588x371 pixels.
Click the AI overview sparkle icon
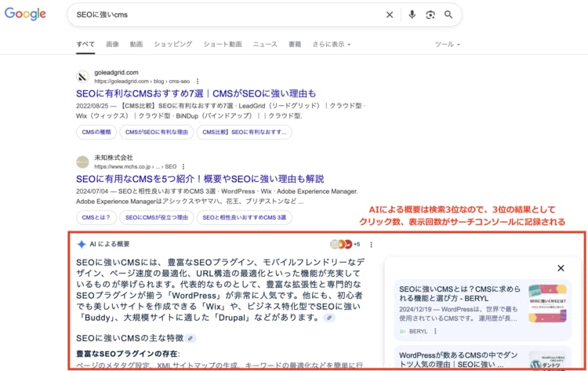pyautogui.click(x=82, y=244)
